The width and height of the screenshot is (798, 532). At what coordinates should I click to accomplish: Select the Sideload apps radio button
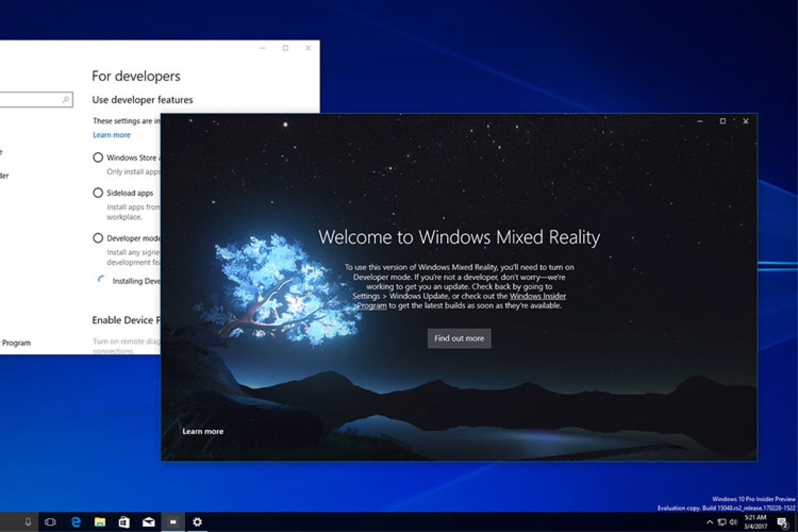point(98,193)
